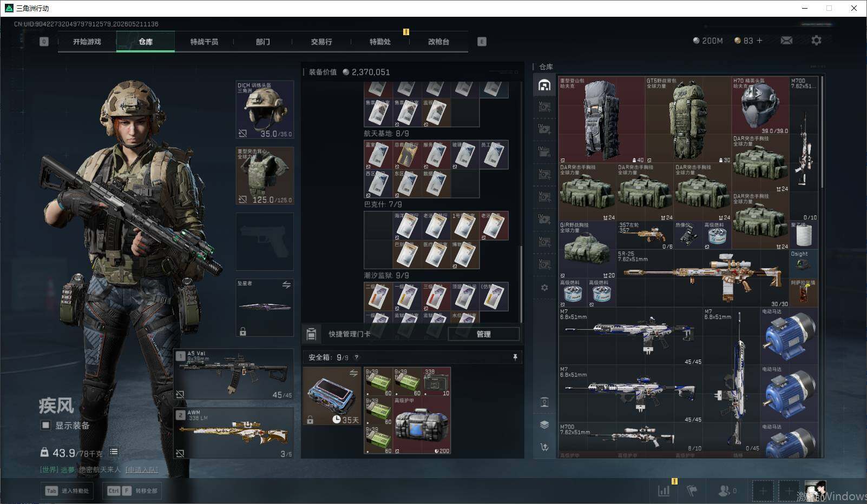Click the 安全箱: 9/9 label
This screenshot has width=867, height=504.
click(329, 357)
